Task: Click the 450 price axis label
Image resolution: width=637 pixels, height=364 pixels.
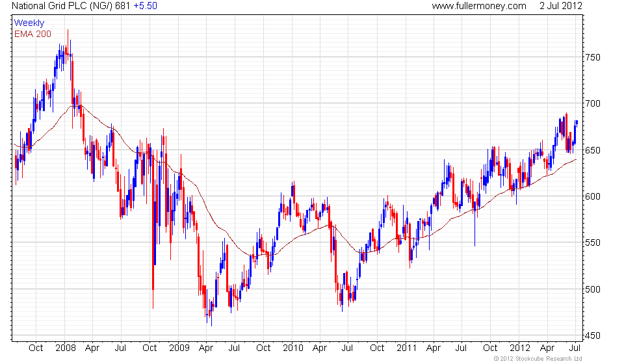Action: [593, 336]
